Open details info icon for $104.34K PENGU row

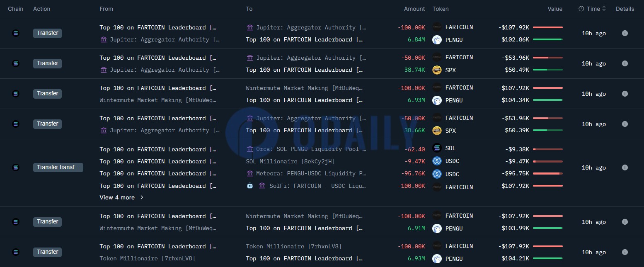pyautogui.click(x=625, y=94)
